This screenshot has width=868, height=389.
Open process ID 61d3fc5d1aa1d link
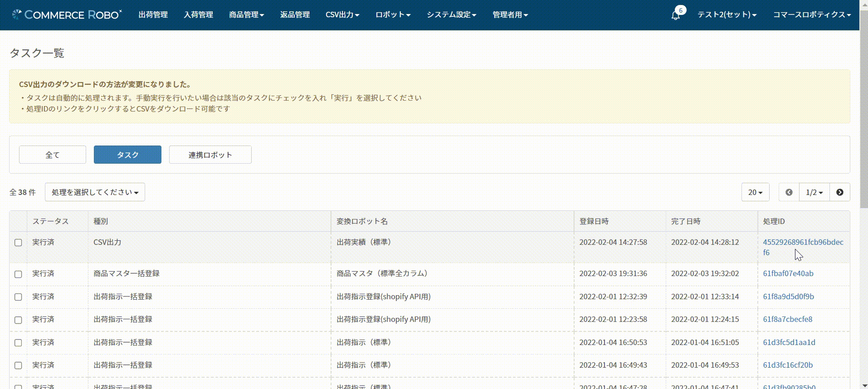789,342
